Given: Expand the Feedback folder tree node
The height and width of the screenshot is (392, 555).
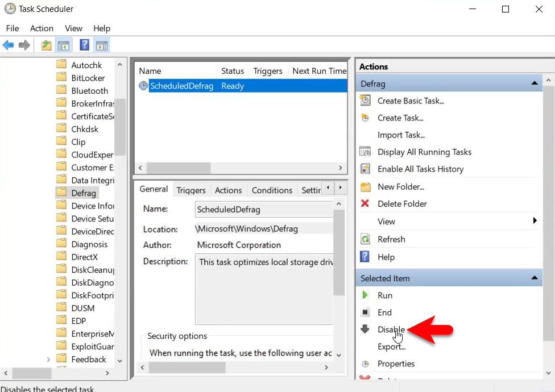Looking at the screenshot, I should point(48,360).
